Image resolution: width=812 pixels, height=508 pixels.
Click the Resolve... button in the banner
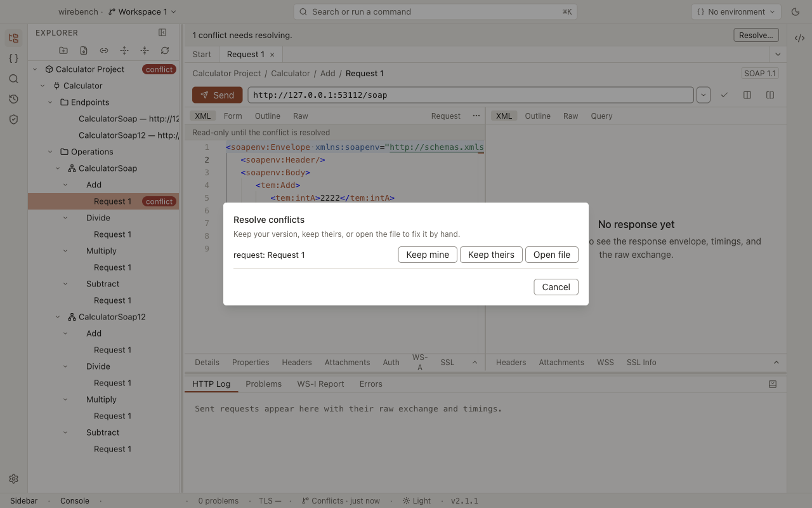756,36
